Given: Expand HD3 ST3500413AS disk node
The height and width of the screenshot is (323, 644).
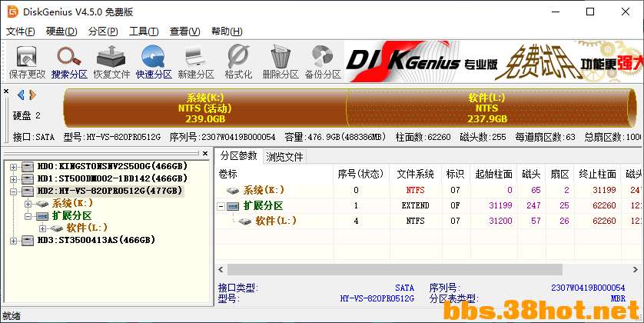Looking at the screenshot, I should click(14, 241).
